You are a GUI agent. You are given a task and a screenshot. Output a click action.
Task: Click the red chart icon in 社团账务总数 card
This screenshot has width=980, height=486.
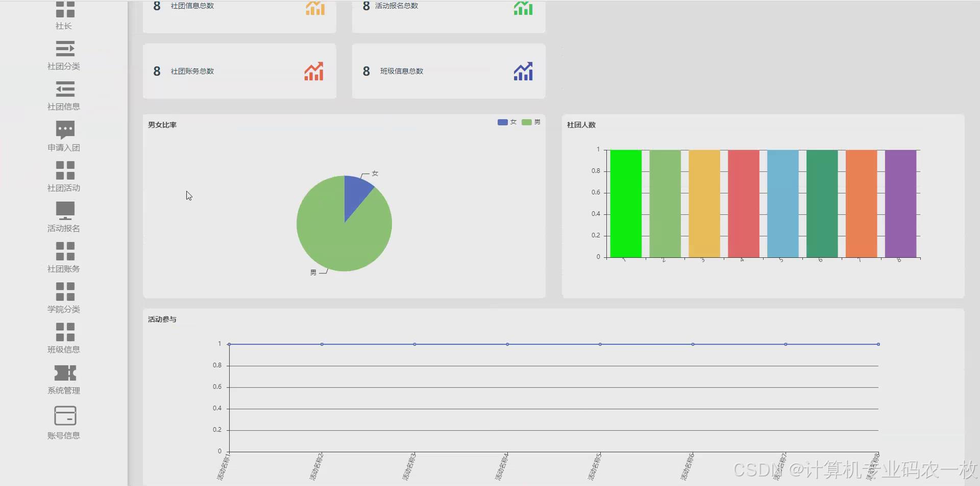[314, 71]
